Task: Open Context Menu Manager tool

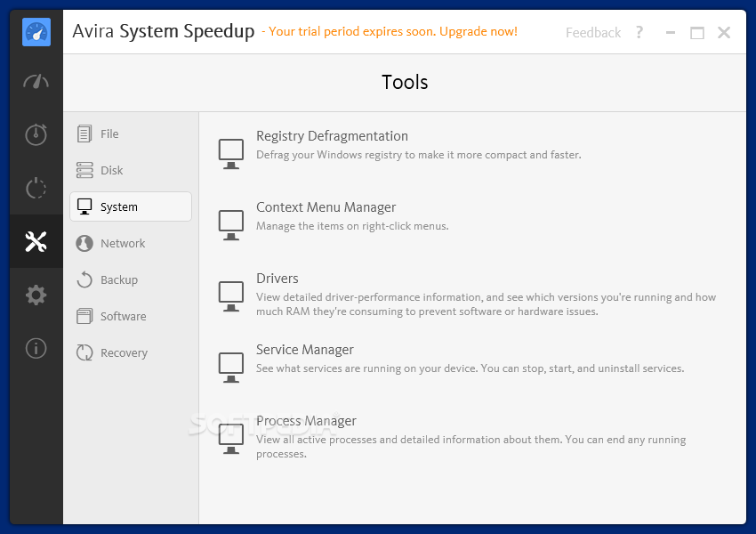Action: tap(326, 207)
